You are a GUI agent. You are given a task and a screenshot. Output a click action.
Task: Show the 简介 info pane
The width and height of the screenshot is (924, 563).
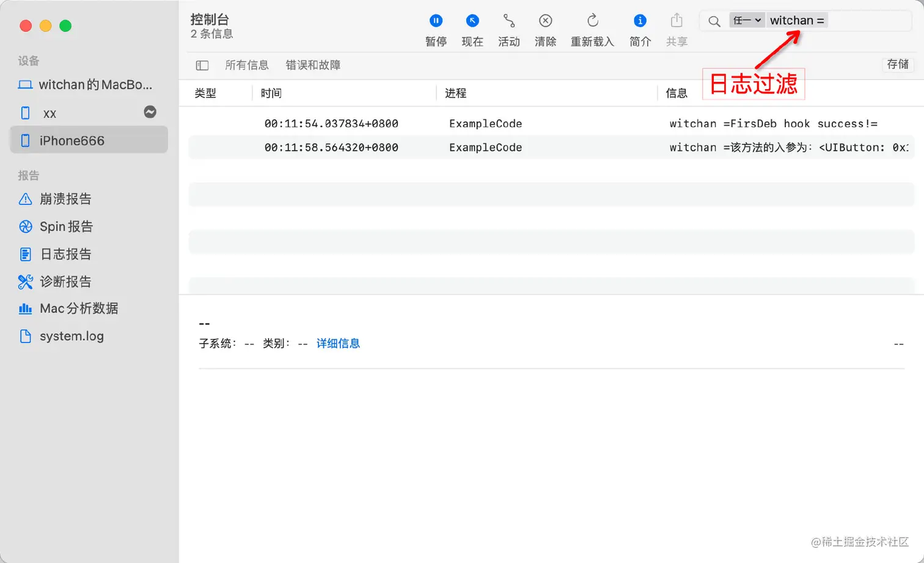[x=640, y=30]
